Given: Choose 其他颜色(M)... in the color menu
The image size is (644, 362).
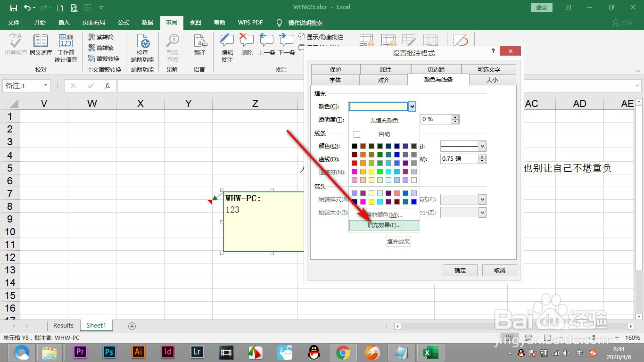Looking at the screenshot, I should [384, 215].
